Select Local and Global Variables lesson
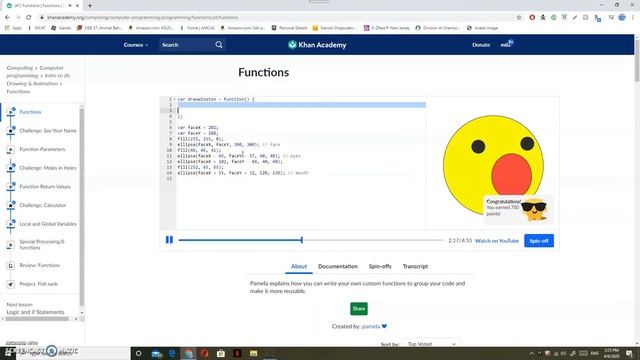 coord(48,224)
